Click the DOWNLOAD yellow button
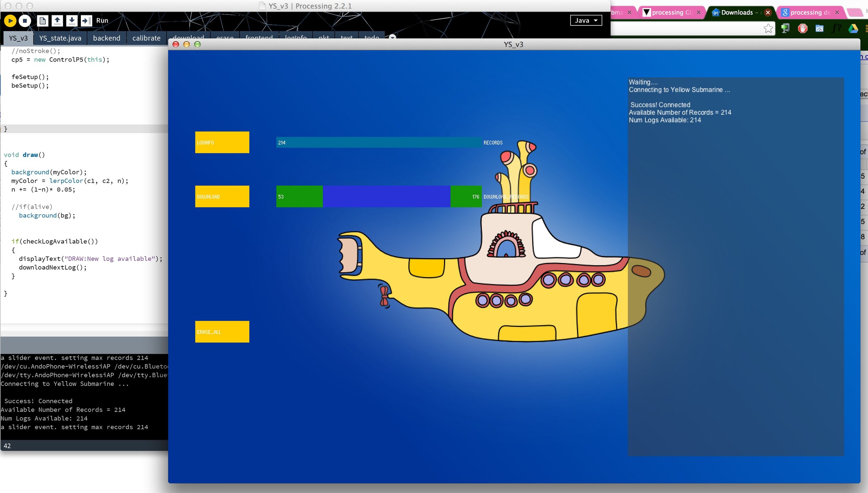Viewport: 868px width, 493px height. tap(222, 196)
